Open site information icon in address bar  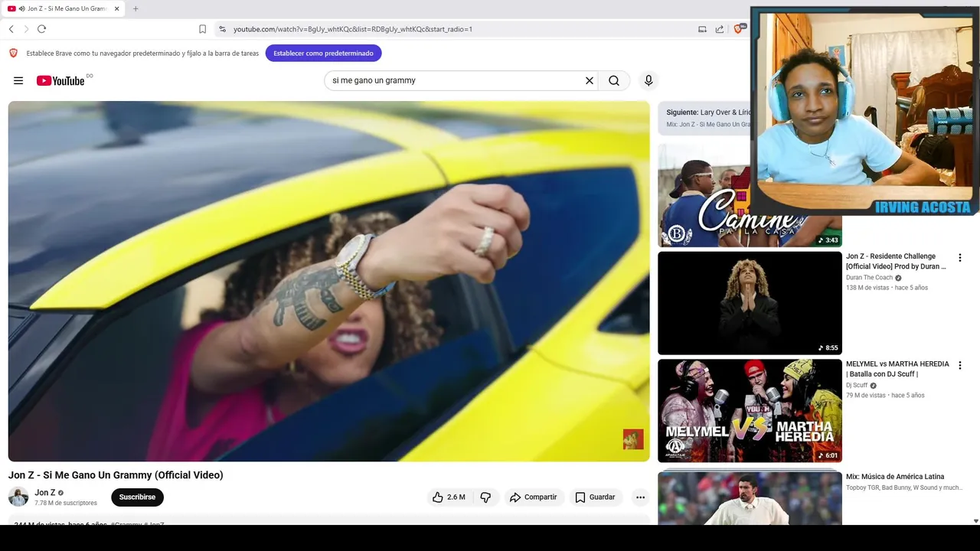pyautogui.click(x=222, y=29)
